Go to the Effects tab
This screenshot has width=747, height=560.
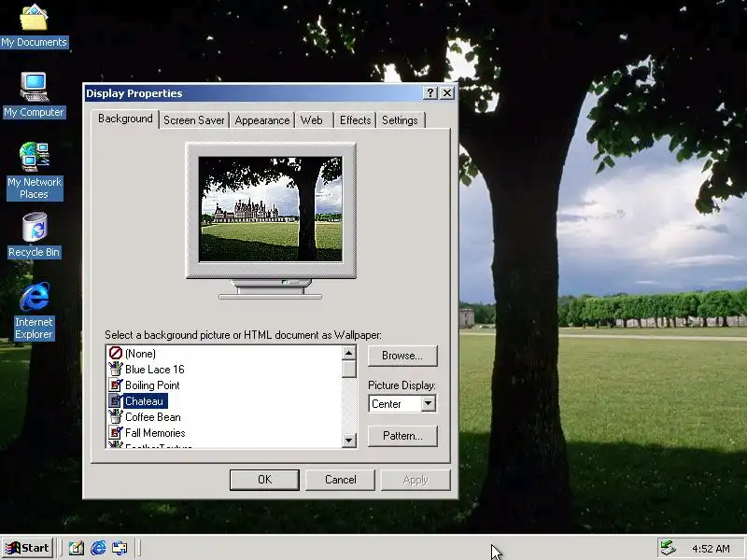click(x=355, y=120)
